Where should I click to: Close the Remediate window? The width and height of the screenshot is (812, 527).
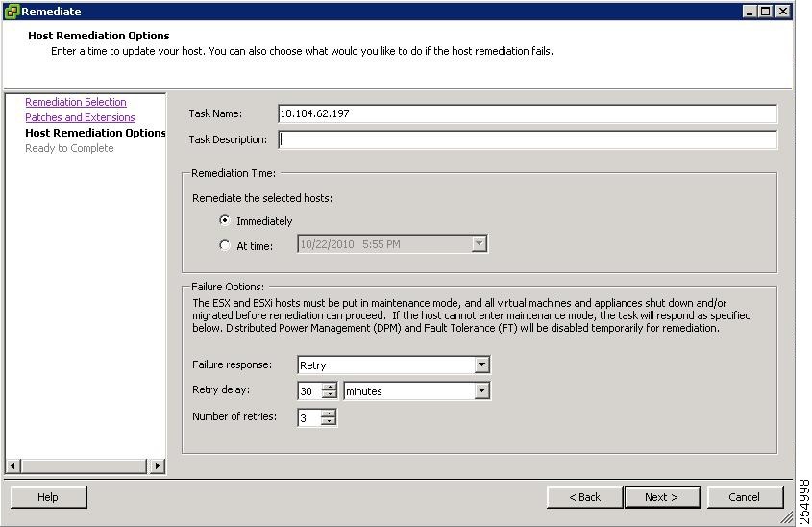point(782,12)
